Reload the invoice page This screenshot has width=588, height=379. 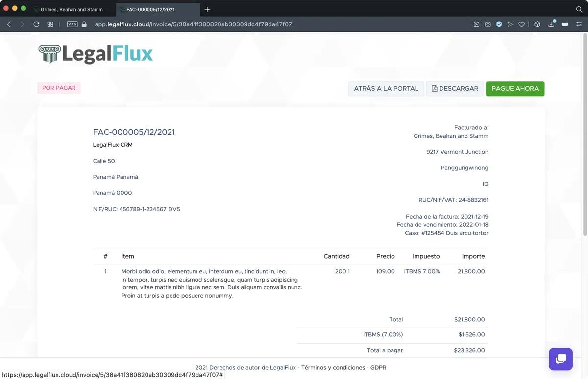point(36,24)
